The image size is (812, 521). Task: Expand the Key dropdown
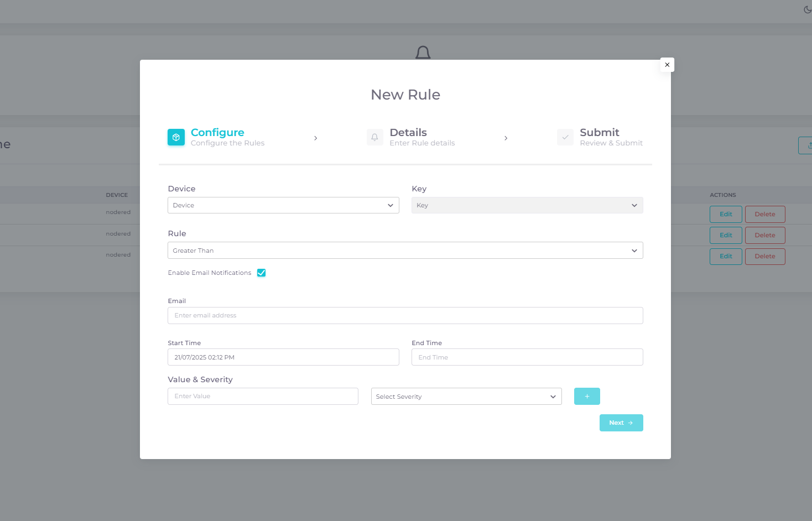tap(527, 205)
